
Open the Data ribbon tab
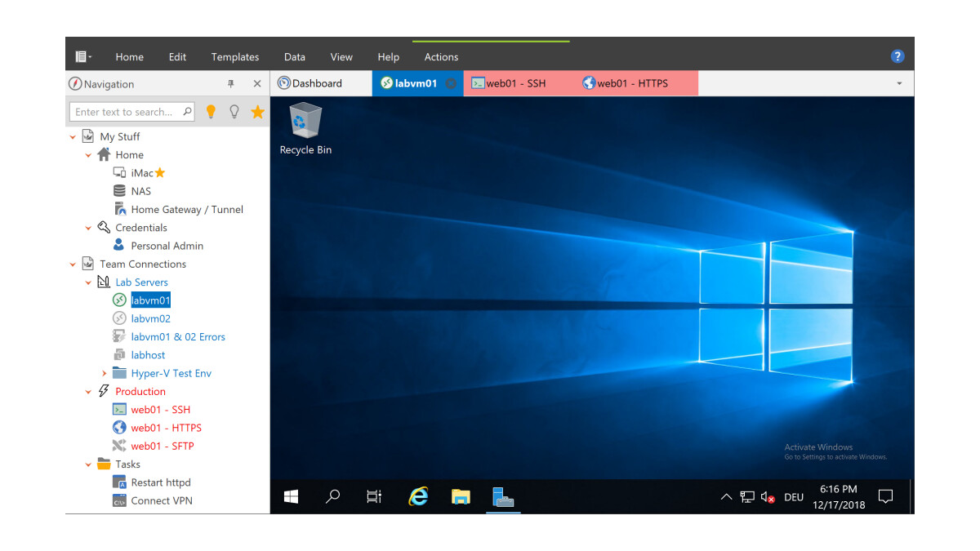pyautogui.click(x=295, y=56)
